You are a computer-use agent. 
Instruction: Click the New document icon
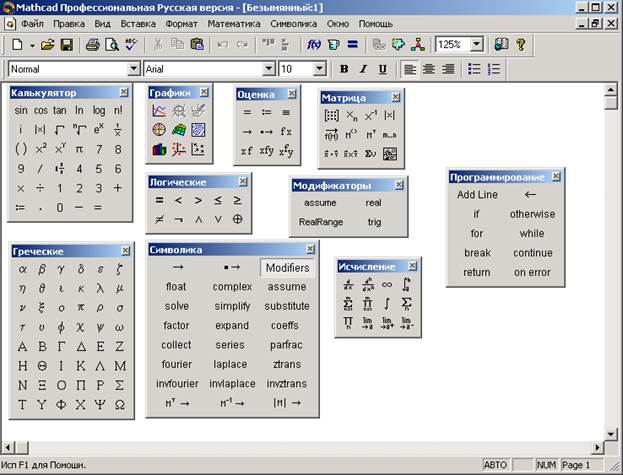17,44
